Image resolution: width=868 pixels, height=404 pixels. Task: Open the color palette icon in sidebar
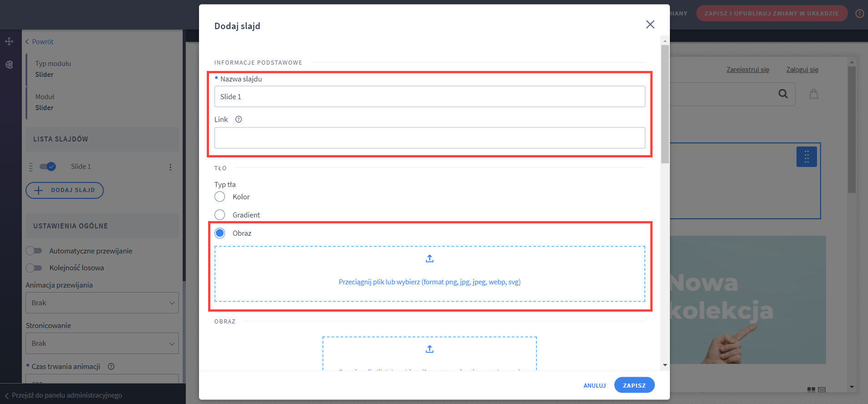click(9, 65)
